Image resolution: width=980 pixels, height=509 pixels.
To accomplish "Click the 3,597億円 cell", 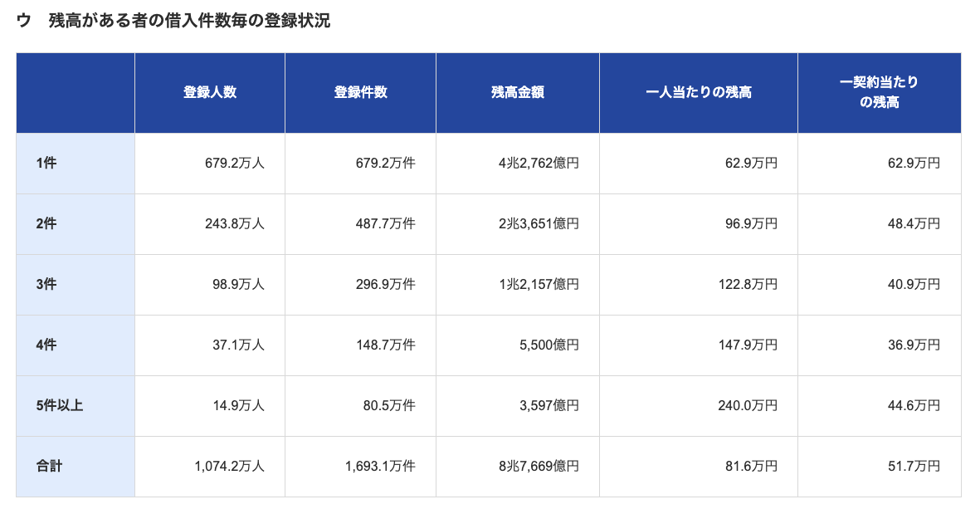I will coord(518,406).
